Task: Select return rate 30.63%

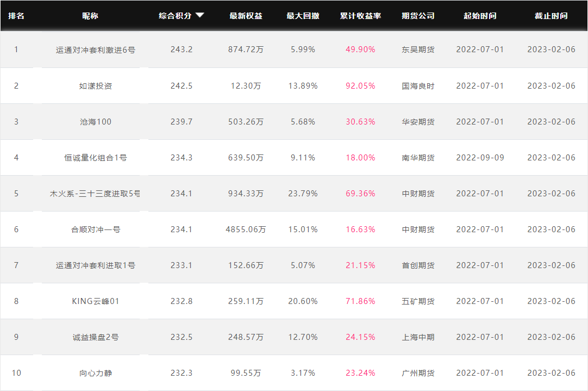Action: point(360,122)
